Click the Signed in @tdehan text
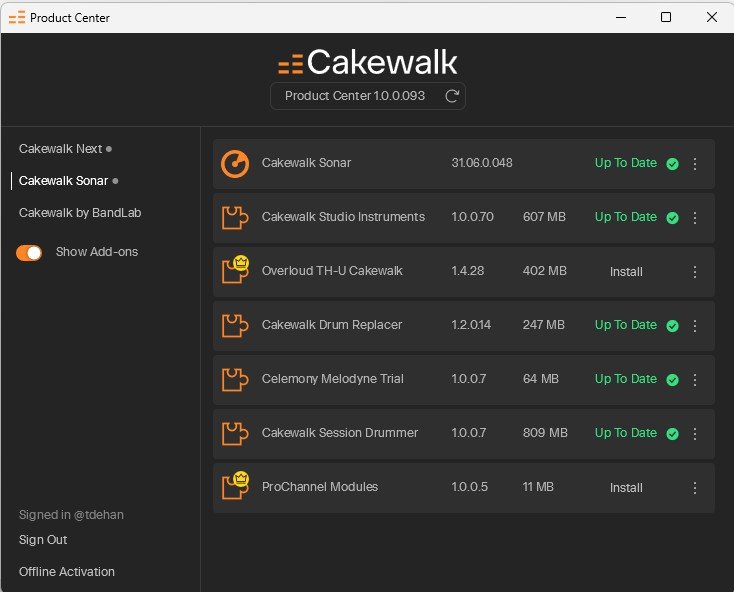This screenshot has width=734, height=592. pos(71,515)
